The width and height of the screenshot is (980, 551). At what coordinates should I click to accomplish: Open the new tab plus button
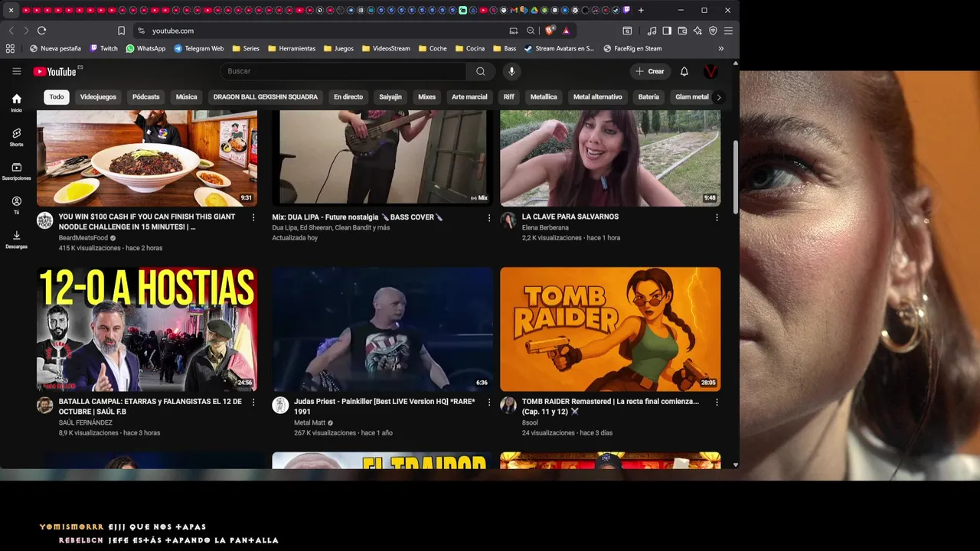pyautogui.click(x=641, y=10)
